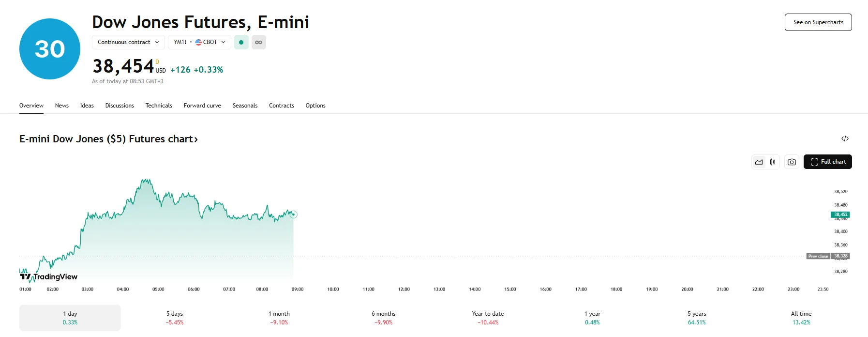Viewport: 868px width, 337px height.
Task: Take a chart snapshot with camera icon
Action: 792,162
